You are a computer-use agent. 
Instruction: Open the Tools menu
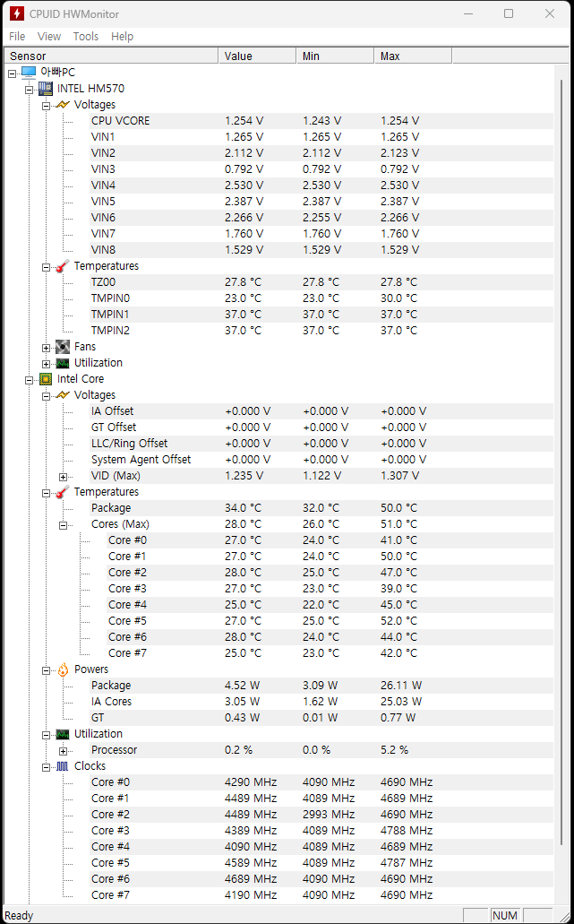tap(85, 37)
